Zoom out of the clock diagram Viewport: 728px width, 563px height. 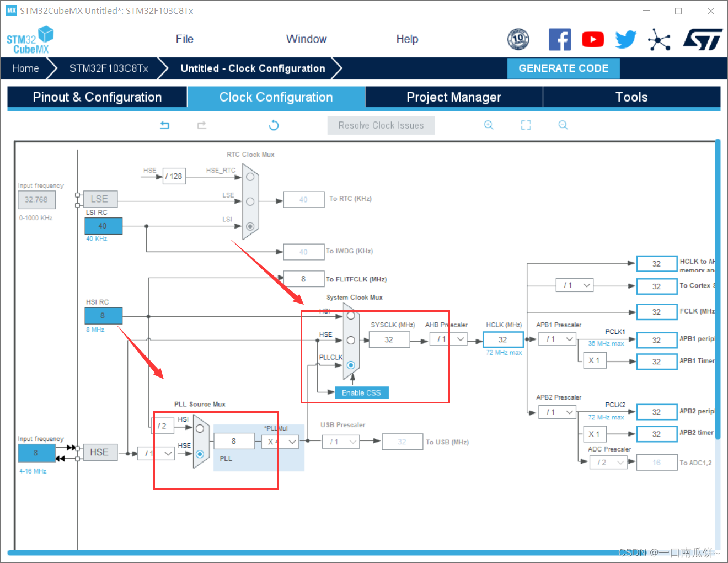click(563, 125)
